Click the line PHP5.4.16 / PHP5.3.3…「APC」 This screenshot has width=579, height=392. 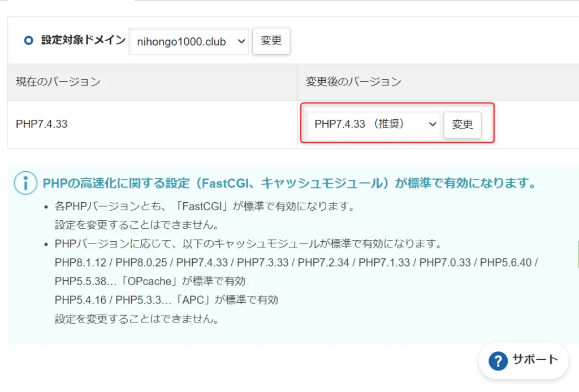click(x=166, y=300)
